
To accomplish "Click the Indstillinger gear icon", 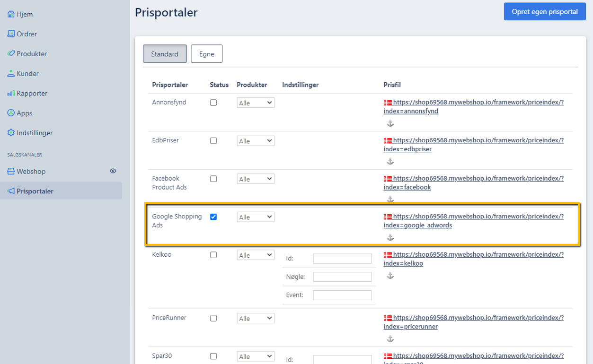I will 11,133.
